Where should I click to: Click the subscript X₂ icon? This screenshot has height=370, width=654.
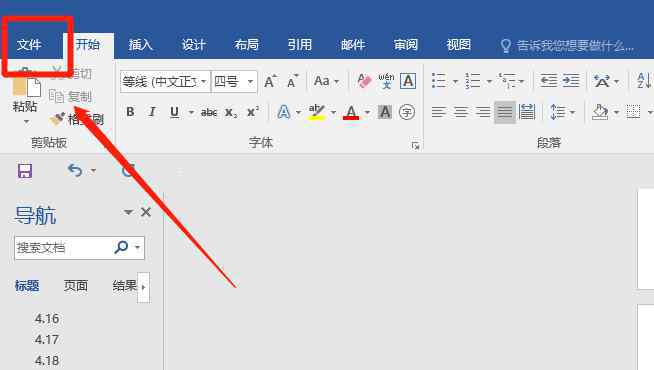click(x=231, y=112)
